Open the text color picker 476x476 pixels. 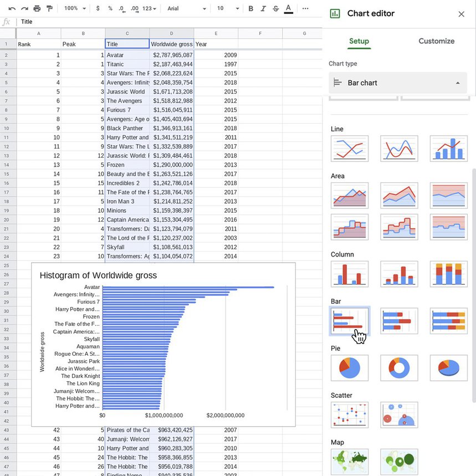(288, 8)
